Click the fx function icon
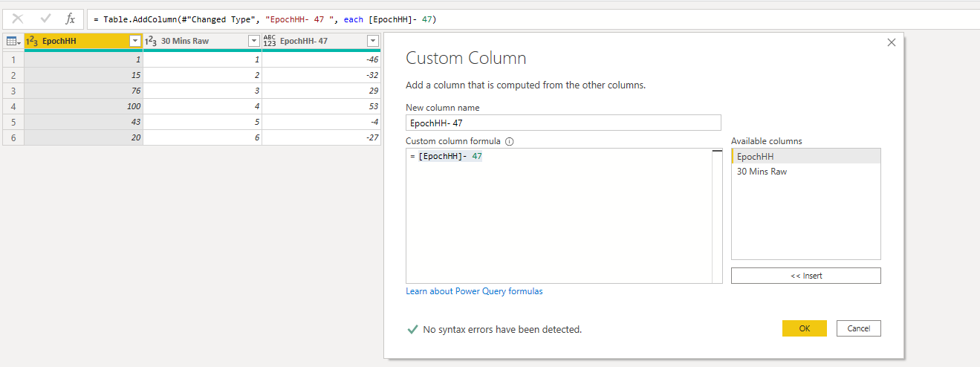 [x=70, y=19]
